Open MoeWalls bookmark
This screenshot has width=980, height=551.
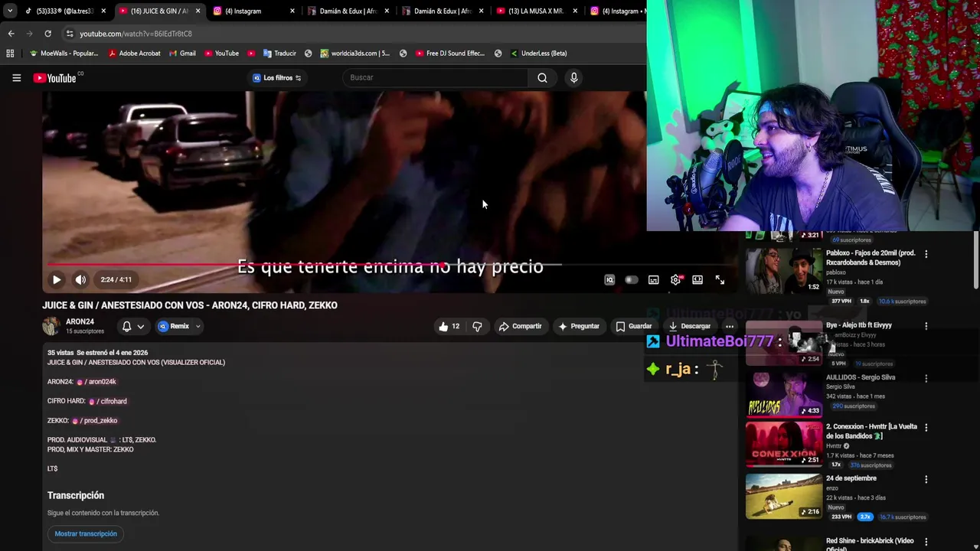coord(64,54)
